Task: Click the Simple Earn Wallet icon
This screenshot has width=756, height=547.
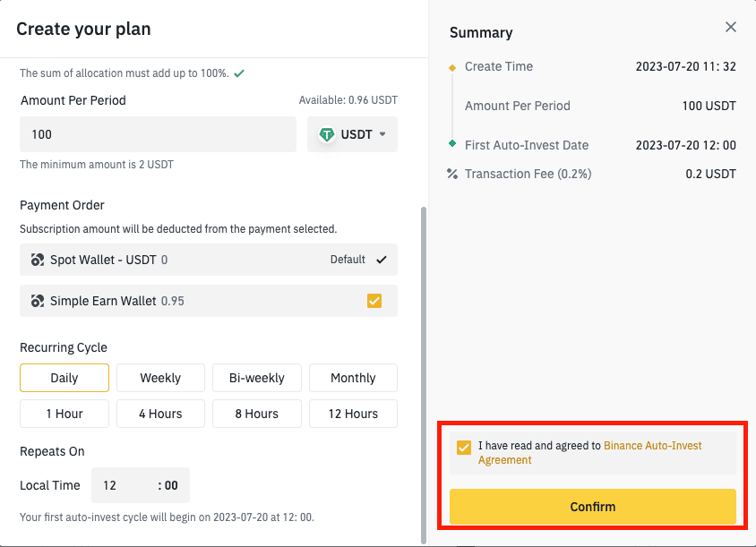Action: [37, 301]
